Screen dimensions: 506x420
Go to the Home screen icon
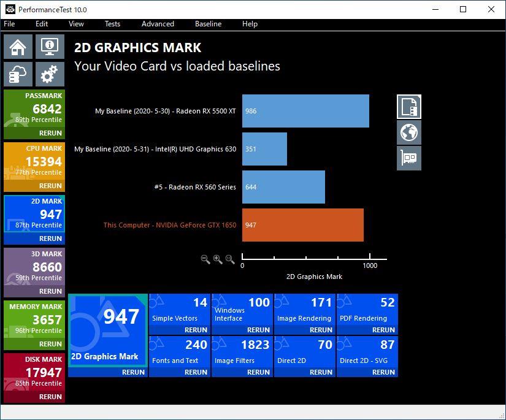tap(18, 47)
